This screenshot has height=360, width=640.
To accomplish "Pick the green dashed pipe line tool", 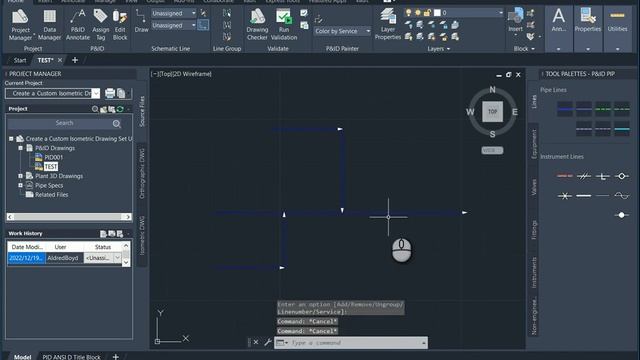I will tap(603, 109).
